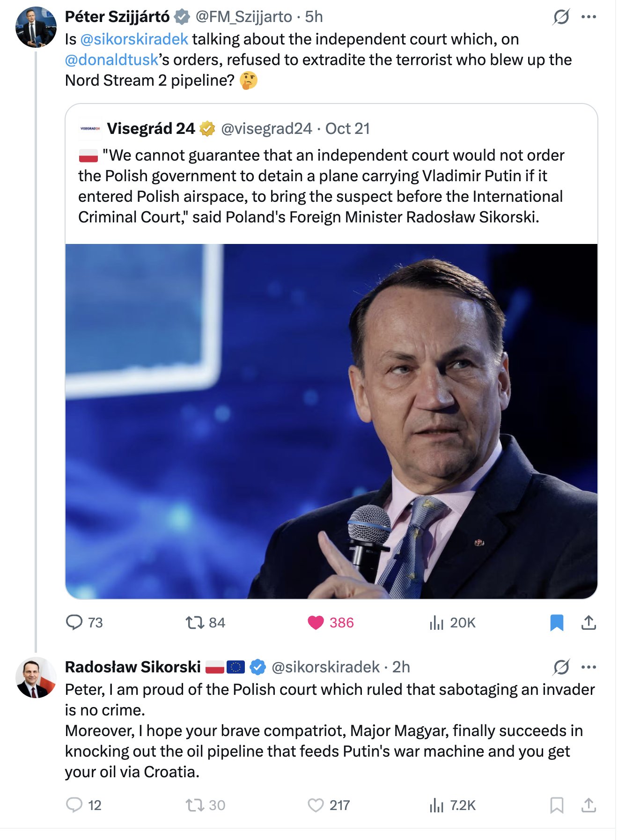Bookmark Radosław Sikorski's reply
Image resolution: width=618 pixels, height=840 pixels.
click(x=556, y=805)
